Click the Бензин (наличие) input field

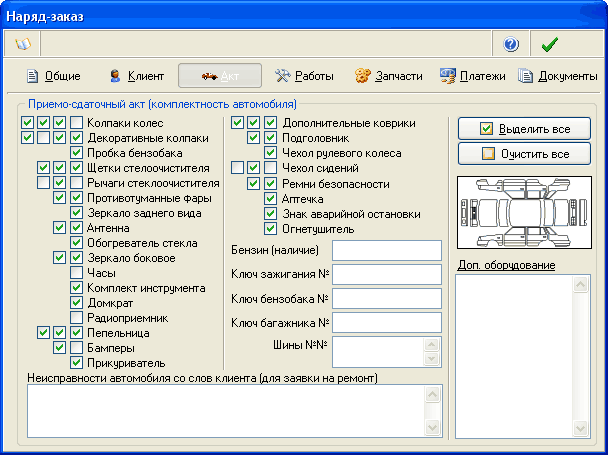[386, 250]
